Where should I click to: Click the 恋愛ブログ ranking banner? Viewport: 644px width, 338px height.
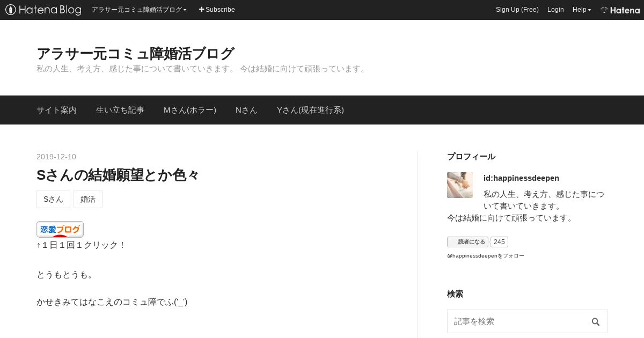click(x=60, y=229)
